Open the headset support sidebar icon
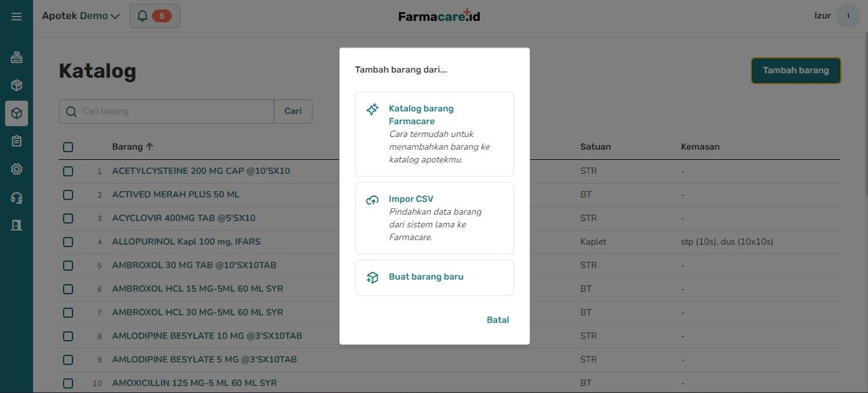The height and width of the screenshot is (393, 868). click(x=17, y=197)
